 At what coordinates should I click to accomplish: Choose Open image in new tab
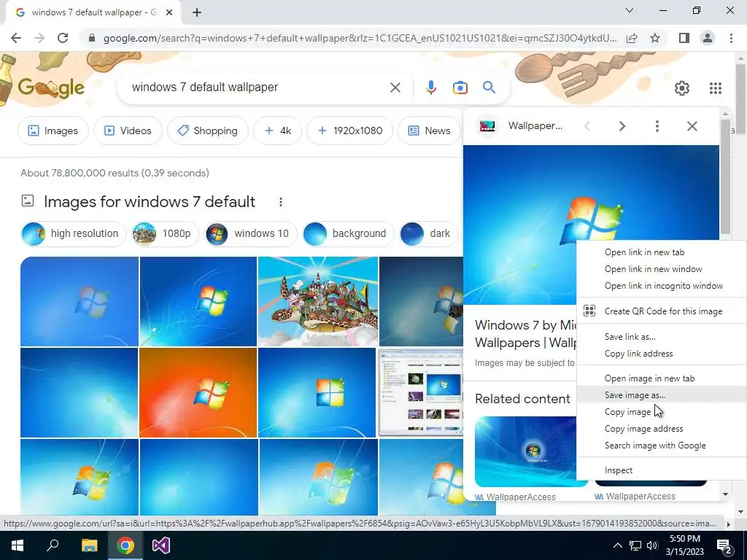661,378
